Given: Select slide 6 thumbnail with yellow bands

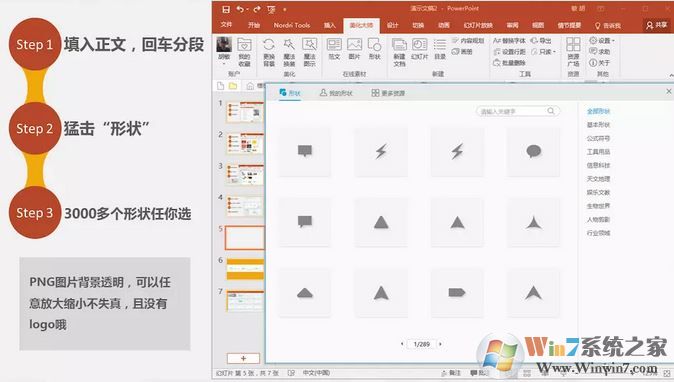Looking at the screenshot, I should tap(245, 269).
